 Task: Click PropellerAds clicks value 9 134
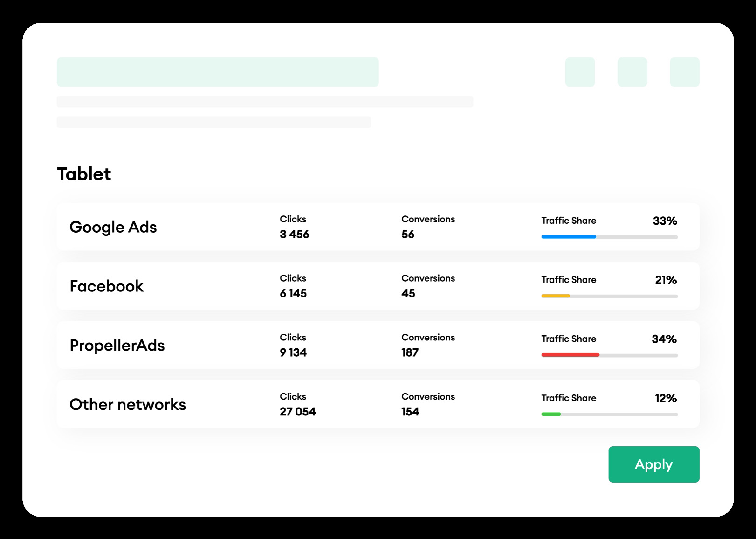pyautogui.click(x=293, y=352)
